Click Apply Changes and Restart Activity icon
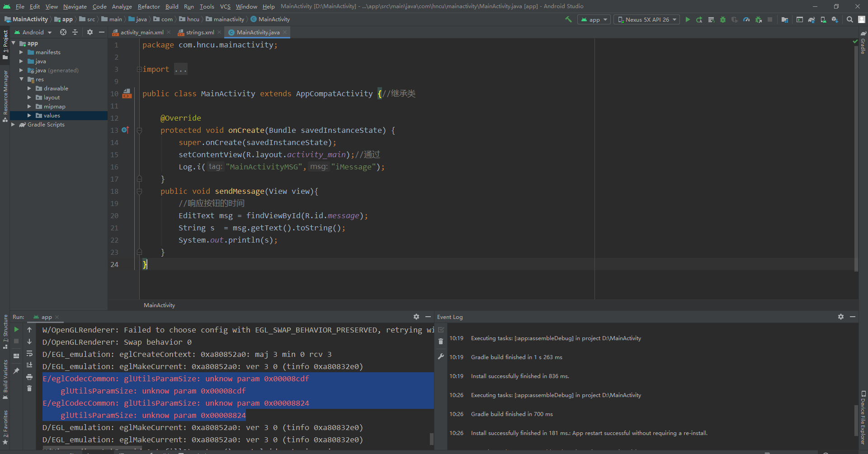 click(x=699, y=19)
